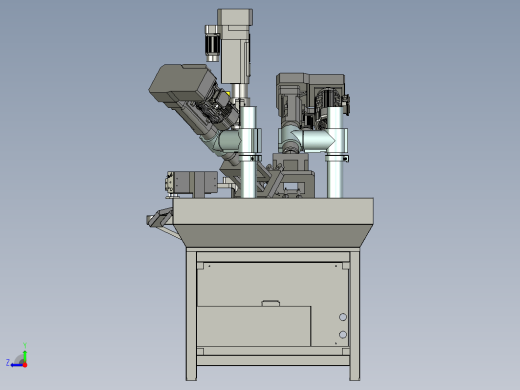Select the cabinet's lower rectangular door panel

pos(254,326)
